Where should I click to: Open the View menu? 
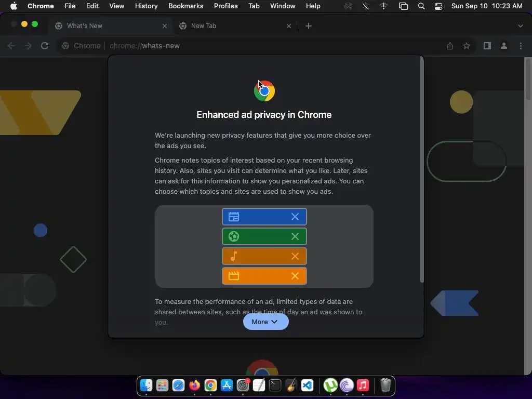point(116,6)
